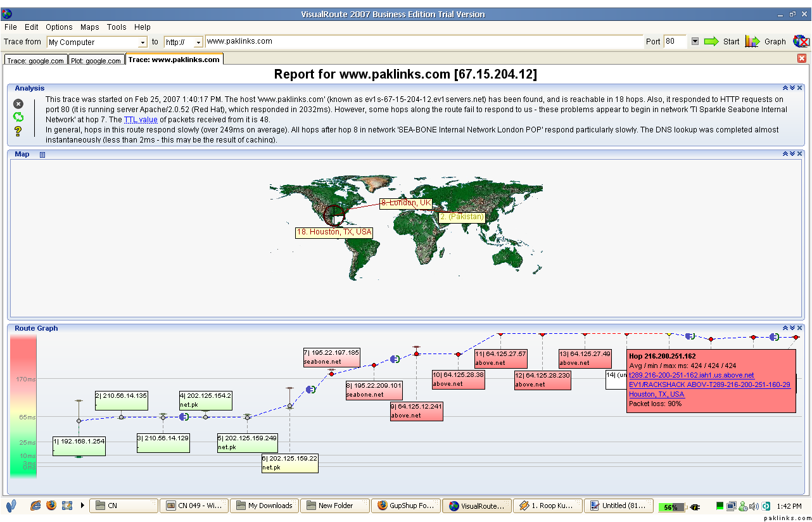This screenshot has height=522, width=812.
Task: Click the yellow question mark help icon
Action: tap(18, 131)
